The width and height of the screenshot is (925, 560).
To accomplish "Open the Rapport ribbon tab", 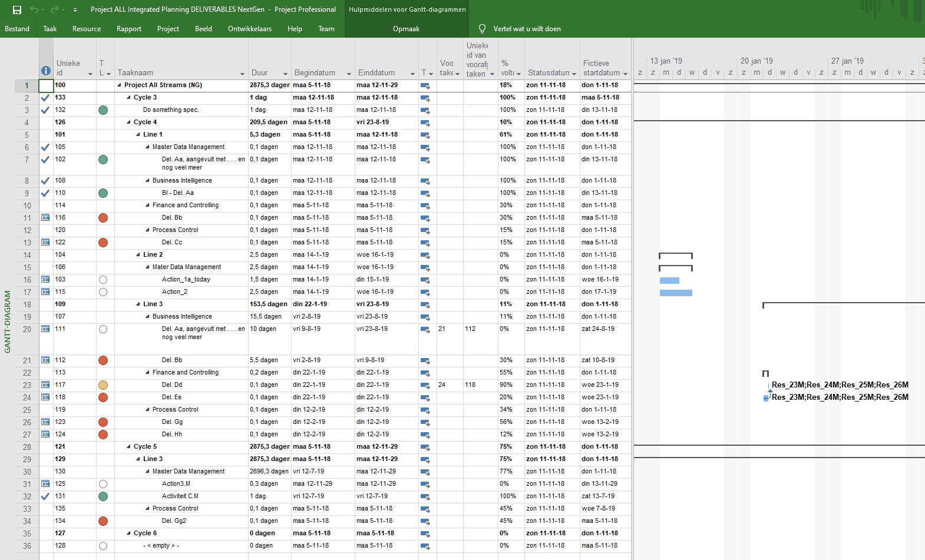I will pyautogui.click(x=128, y=29).
